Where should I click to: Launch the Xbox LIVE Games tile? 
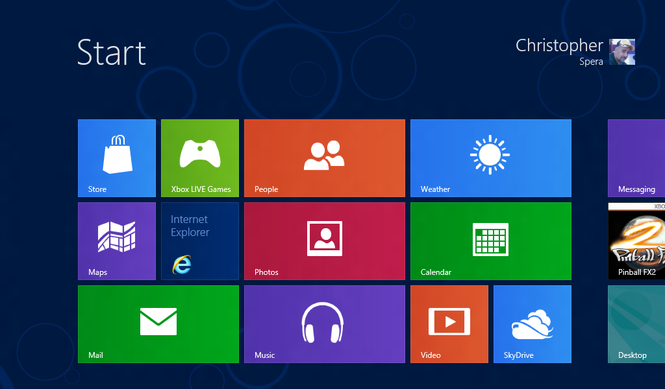click(x=200, y=158)
